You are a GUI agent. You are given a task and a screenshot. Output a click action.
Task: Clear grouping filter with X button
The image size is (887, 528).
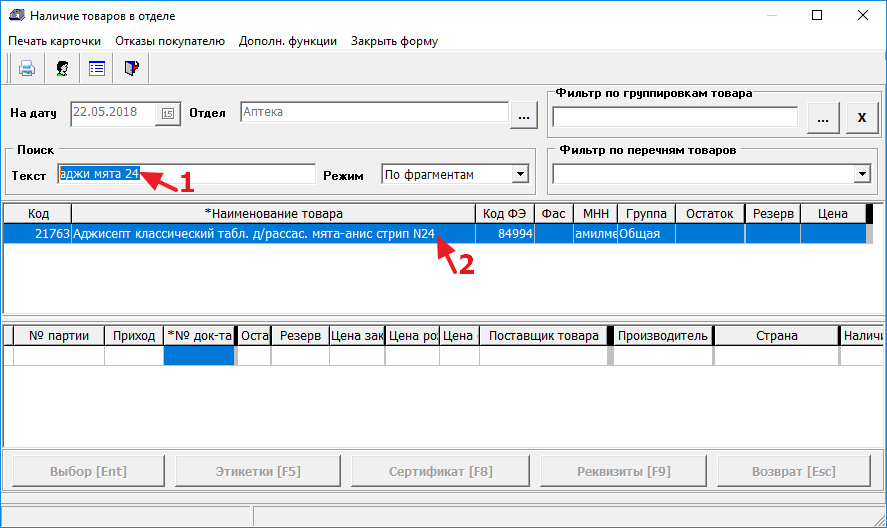tap(861, 117)
